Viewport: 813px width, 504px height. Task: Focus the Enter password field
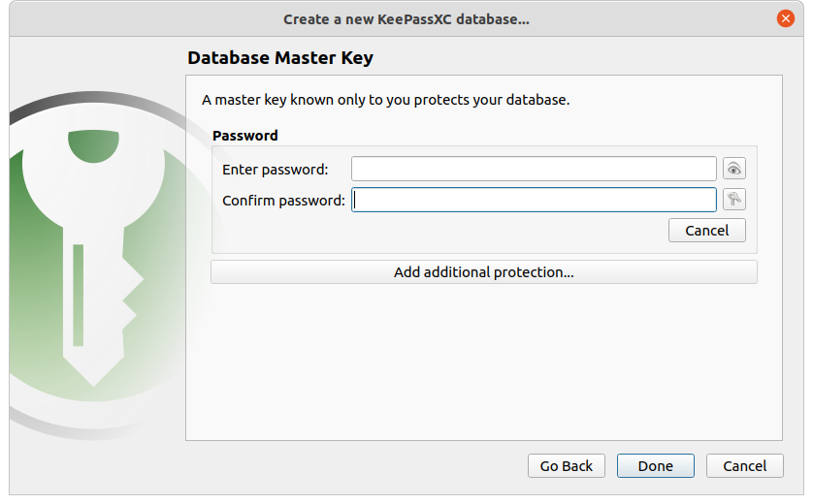click(534, 169)
